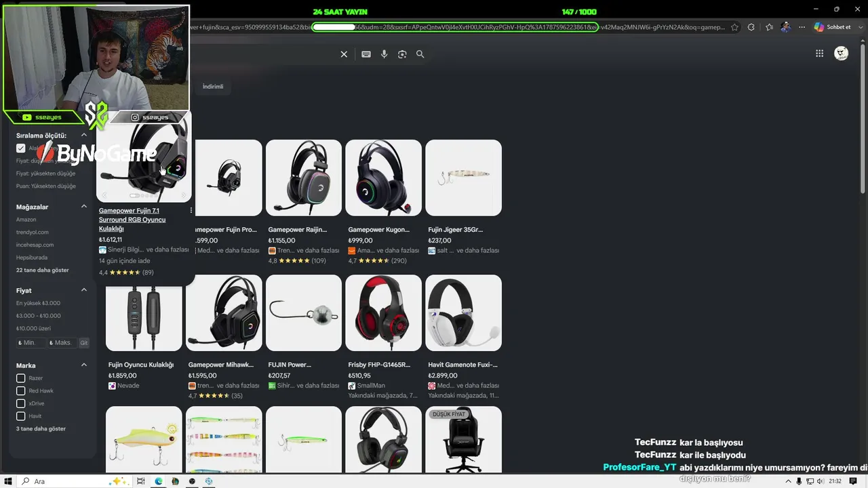This screenshot has width=868, height=488.
Task: Focus the Maks. price field
Action: tap(62, 343)
